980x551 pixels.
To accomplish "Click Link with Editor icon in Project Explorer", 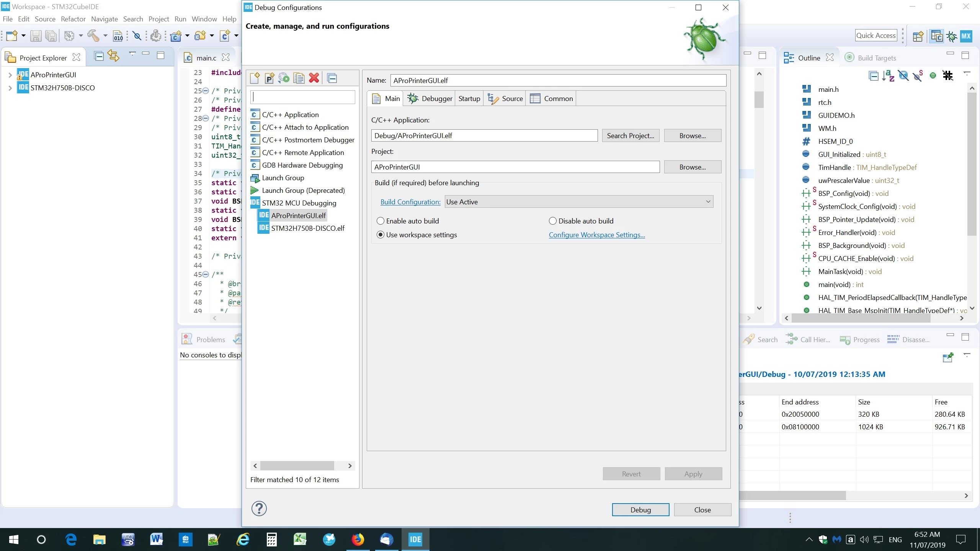I will tap(113, 56).
